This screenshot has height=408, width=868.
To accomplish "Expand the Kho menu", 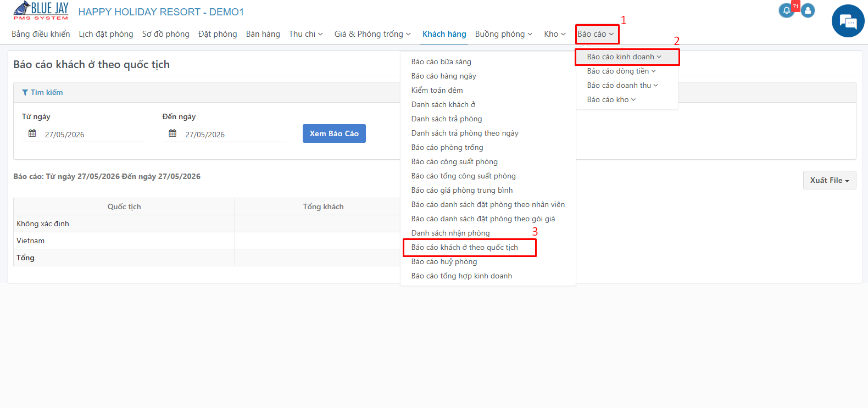I will (555, 34).
